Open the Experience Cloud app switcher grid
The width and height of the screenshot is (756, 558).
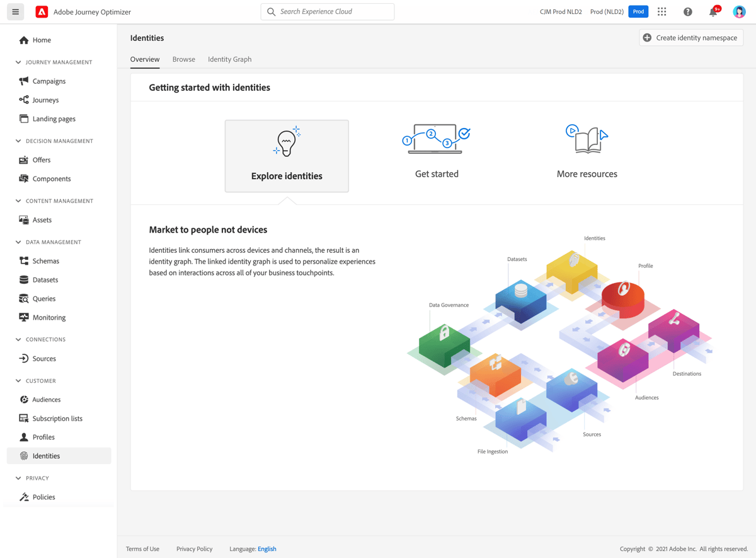point(661,11)
